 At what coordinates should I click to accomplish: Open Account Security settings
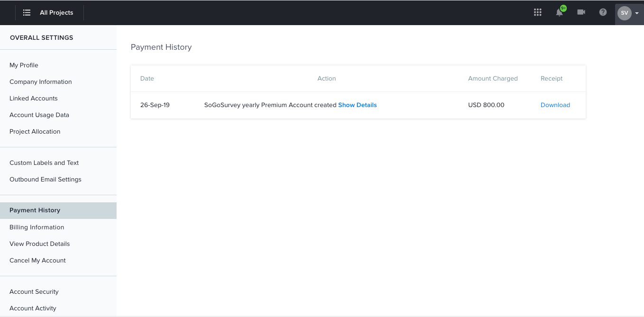click(34, 292)
